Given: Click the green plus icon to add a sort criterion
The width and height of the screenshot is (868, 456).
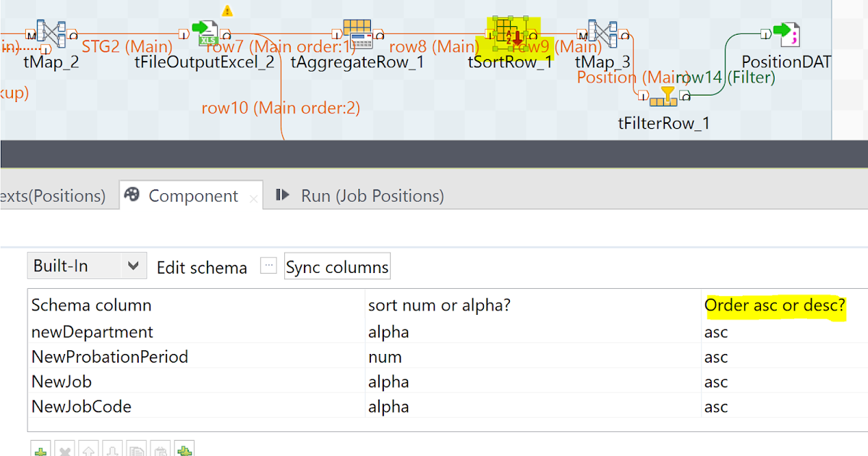Looking at the screenshot, I should coord(41,450).
